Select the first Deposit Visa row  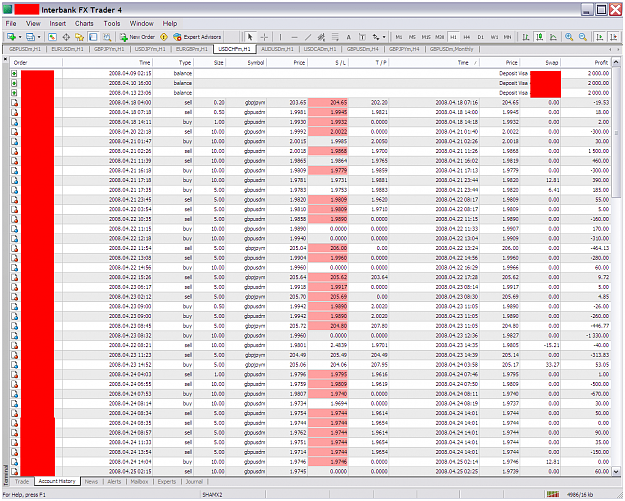(311, 73)
